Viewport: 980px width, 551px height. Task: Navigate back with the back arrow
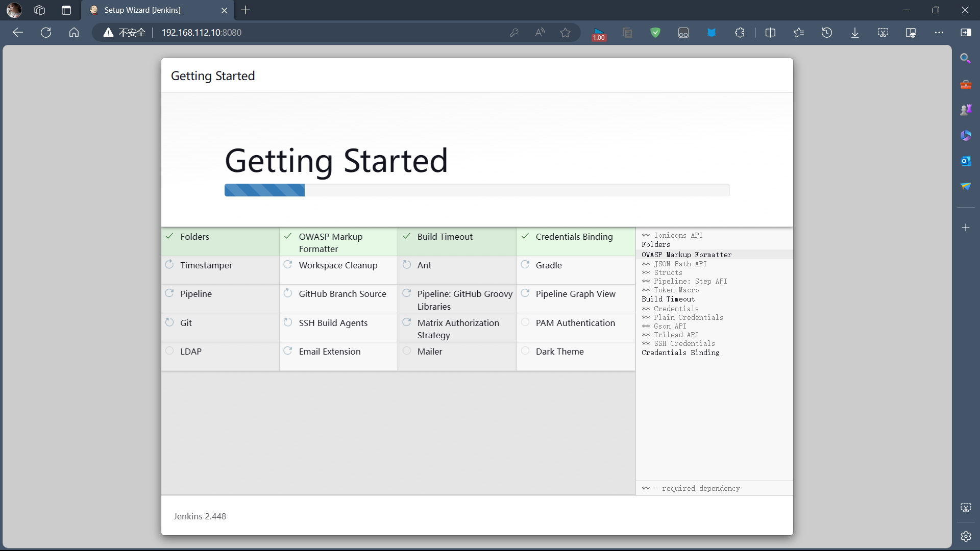click(x=18, y=32)
